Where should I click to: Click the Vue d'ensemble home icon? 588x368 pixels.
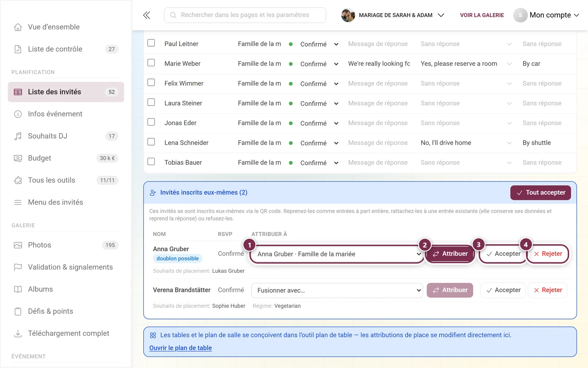point(18,27)
